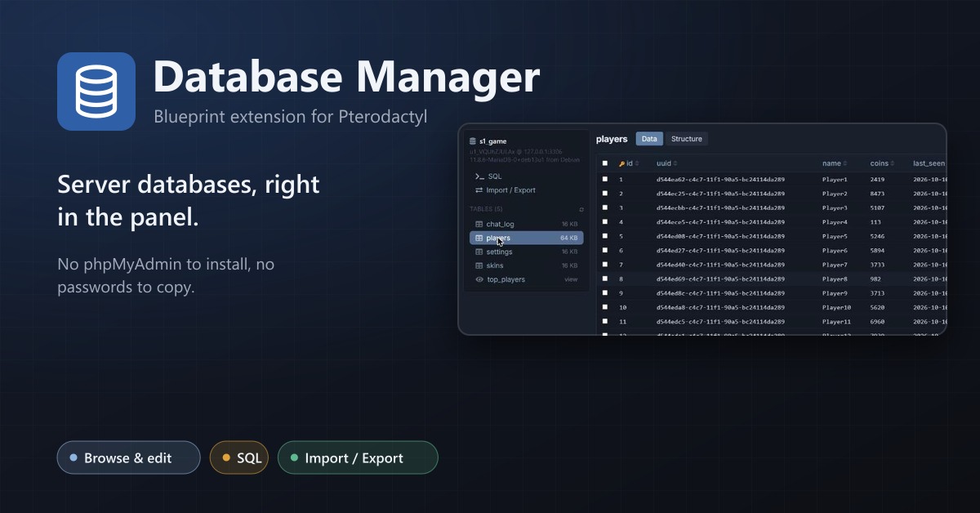Viewport: 980px width, 513px height.
Task: Click the TABLES (5) section label
Action: [x=486, y=209]
